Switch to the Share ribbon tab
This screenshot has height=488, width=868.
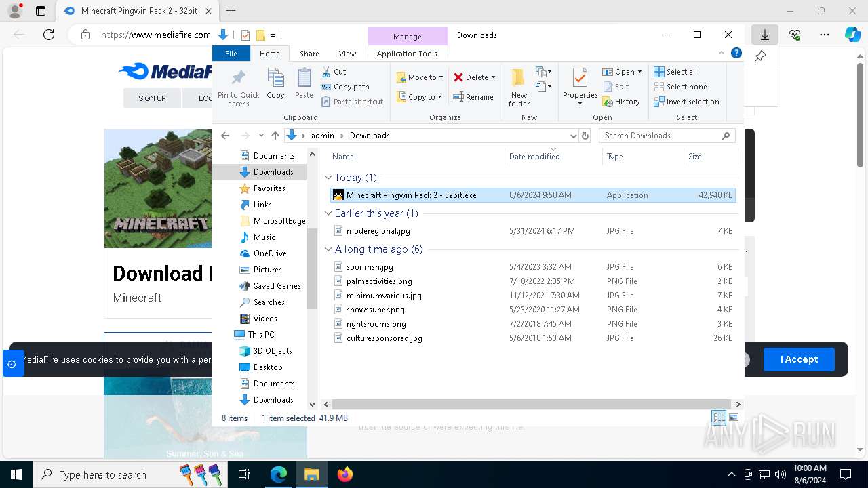point(309,54)
